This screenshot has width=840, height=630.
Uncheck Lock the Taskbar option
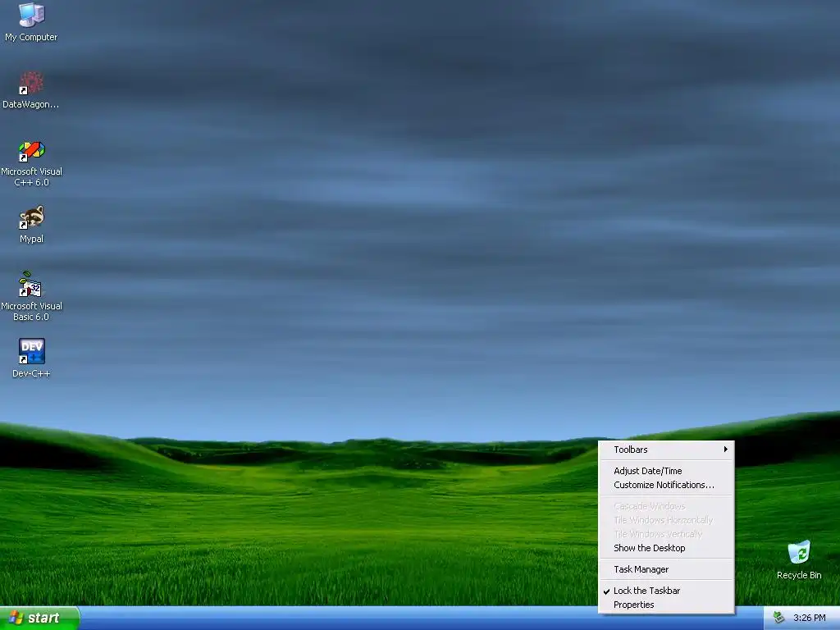click(666, 591)
